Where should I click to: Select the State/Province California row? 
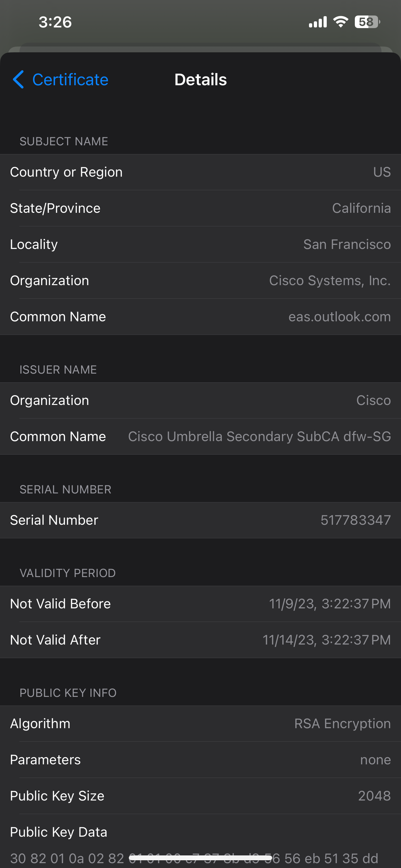tap(200, 208)
